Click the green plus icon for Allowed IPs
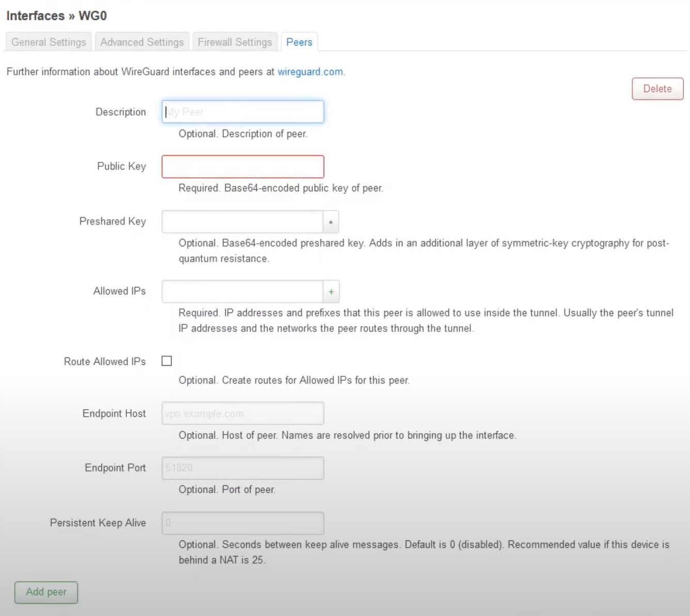The image size is (690, 616). [x=331, y=291]
